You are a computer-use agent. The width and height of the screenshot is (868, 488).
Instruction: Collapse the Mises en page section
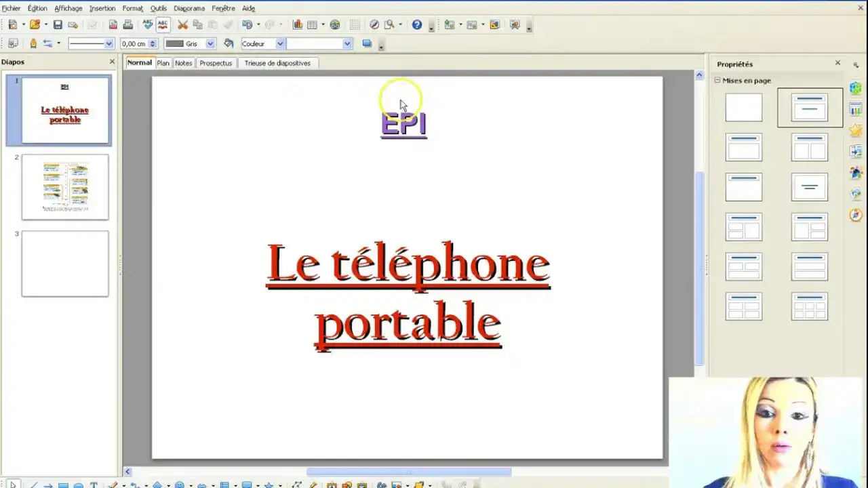[717, 80]
